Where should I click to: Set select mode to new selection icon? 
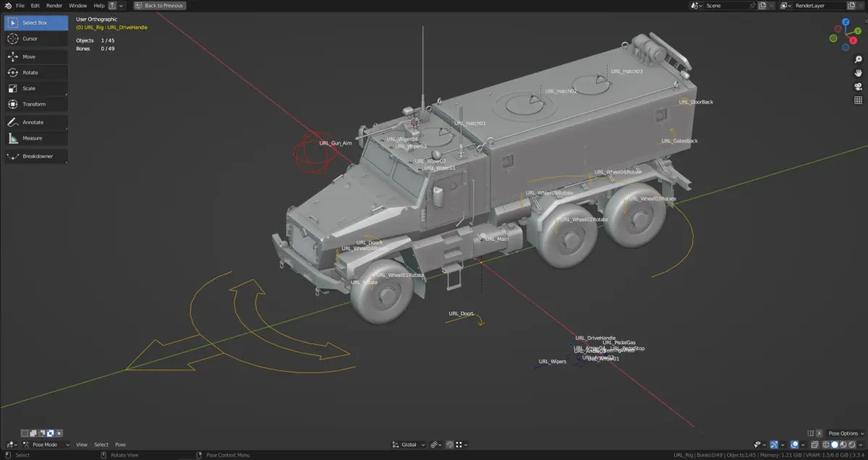25,433
